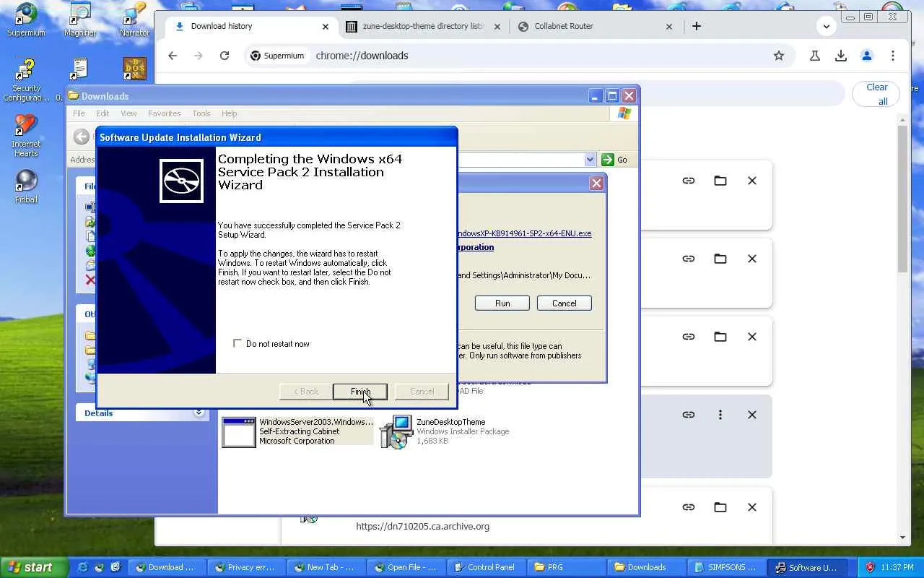Switch to PRG folder taskbar button

565,567
